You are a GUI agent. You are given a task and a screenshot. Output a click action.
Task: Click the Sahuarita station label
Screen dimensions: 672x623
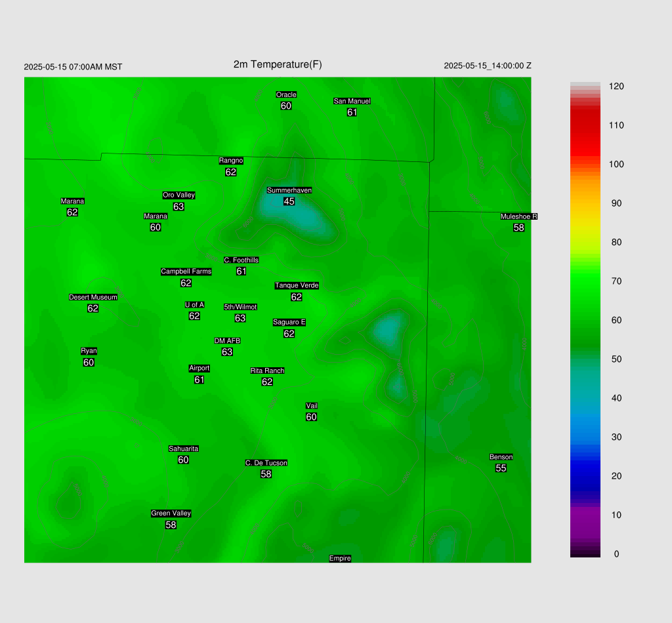(184, 449)
